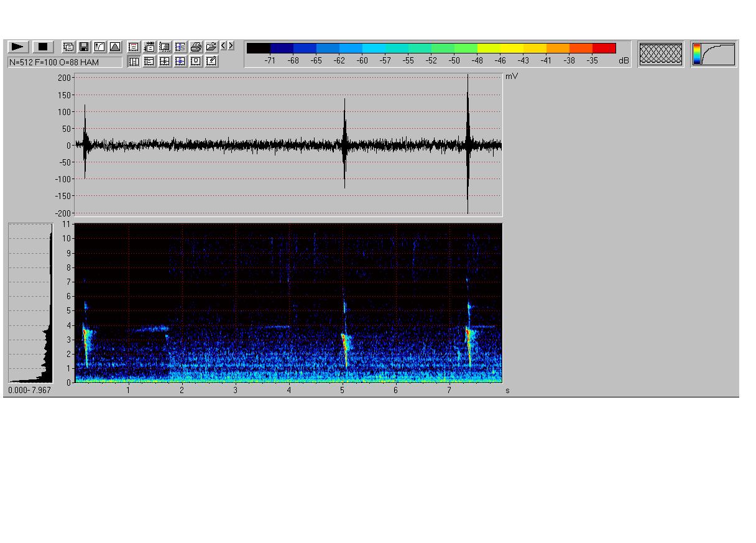756x543 pixels.
Task: Click the overlapping windows copy icon
Action: tap(68, 47)
